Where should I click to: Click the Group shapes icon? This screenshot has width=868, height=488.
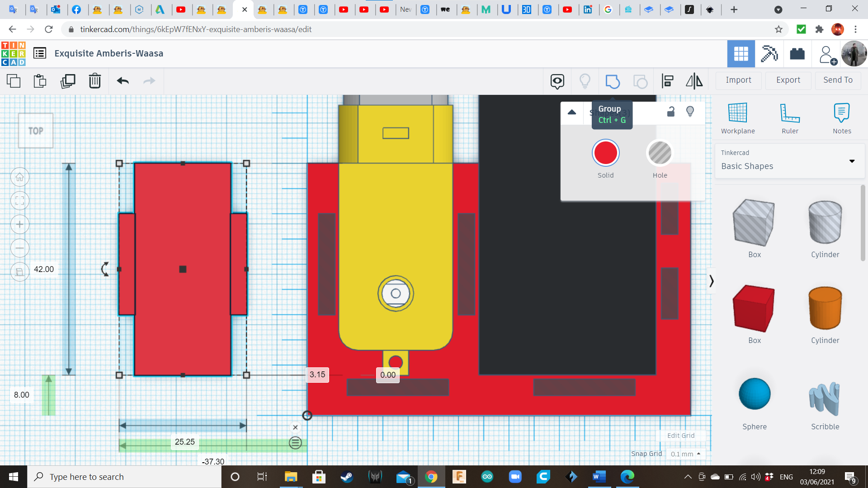pyautogui.click(x=612, y=81)
